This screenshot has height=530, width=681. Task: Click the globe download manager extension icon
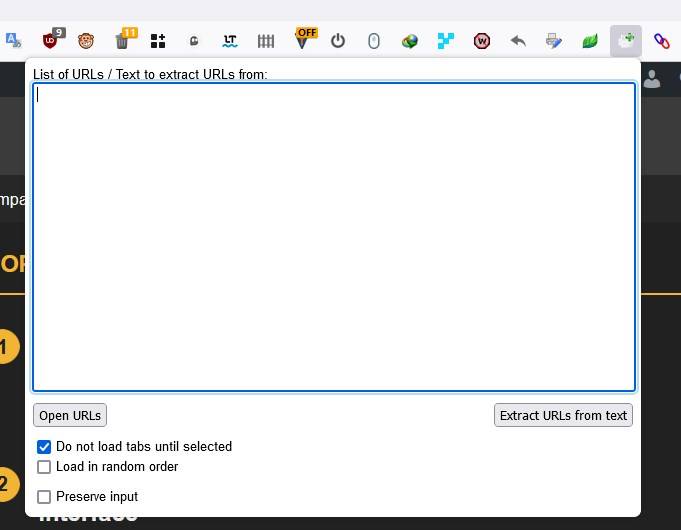(410, 41)
